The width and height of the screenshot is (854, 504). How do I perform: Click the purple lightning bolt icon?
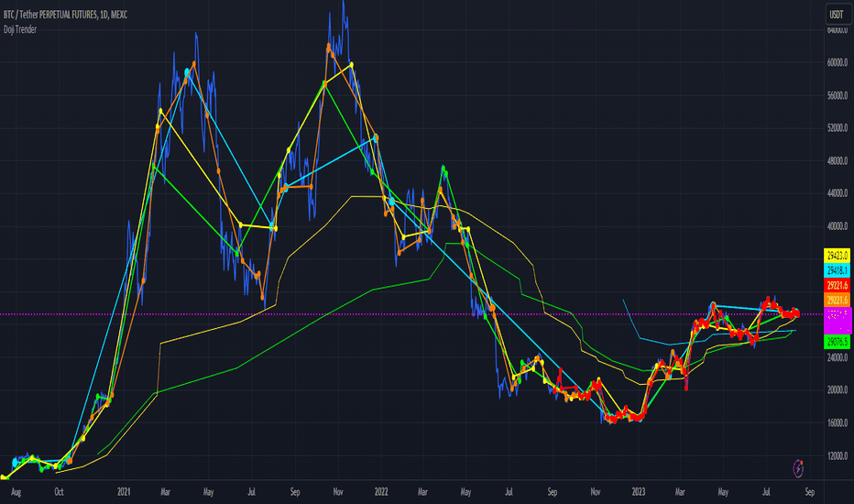[798, 468]
